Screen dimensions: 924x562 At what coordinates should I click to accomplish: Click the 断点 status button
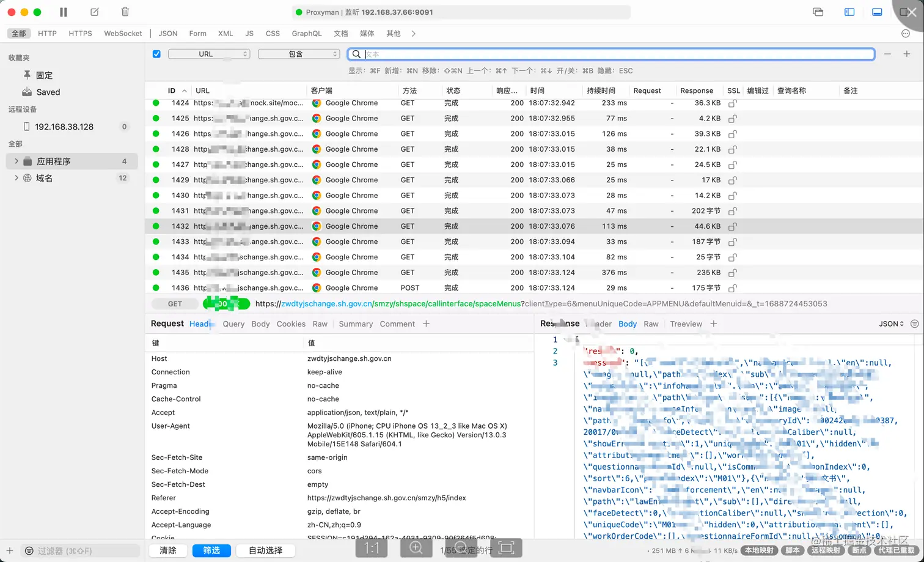coord(859,550)
